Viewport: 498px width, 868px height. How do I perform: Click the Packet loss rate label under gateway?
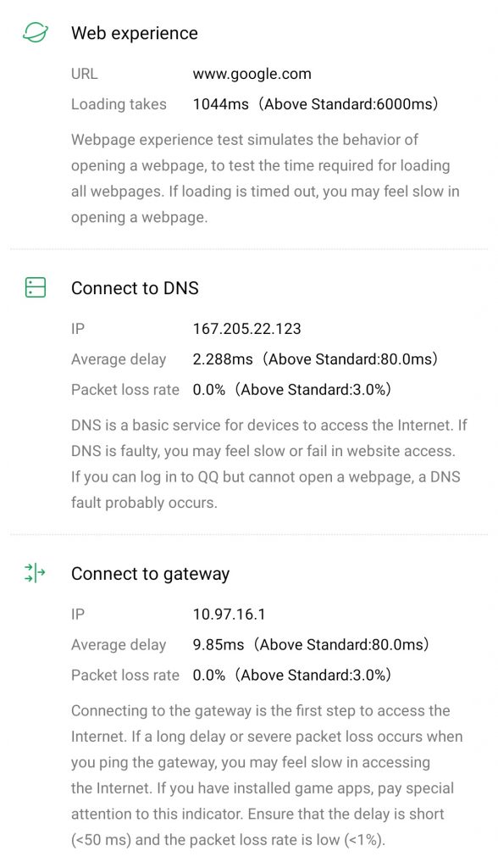[125, 675]
